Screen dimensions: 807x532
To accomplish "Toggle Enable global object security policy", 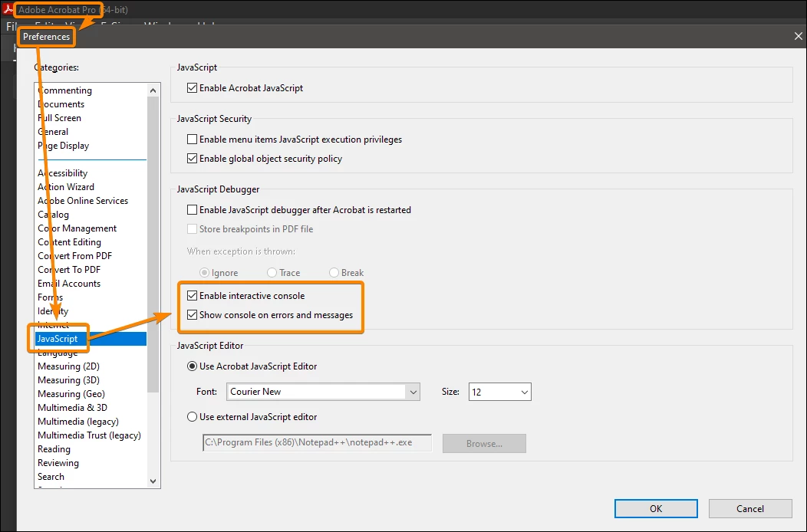I will point(192,159).
